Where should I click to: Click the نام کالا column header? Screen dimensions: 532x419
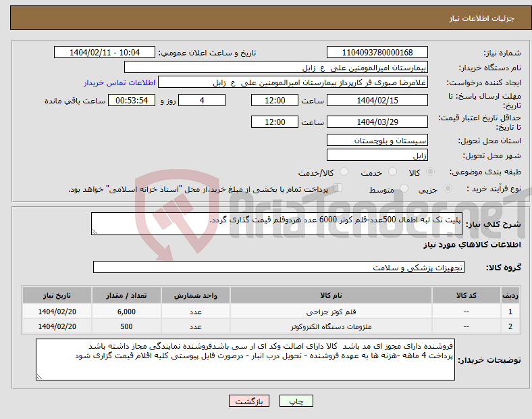pos(331,295)
